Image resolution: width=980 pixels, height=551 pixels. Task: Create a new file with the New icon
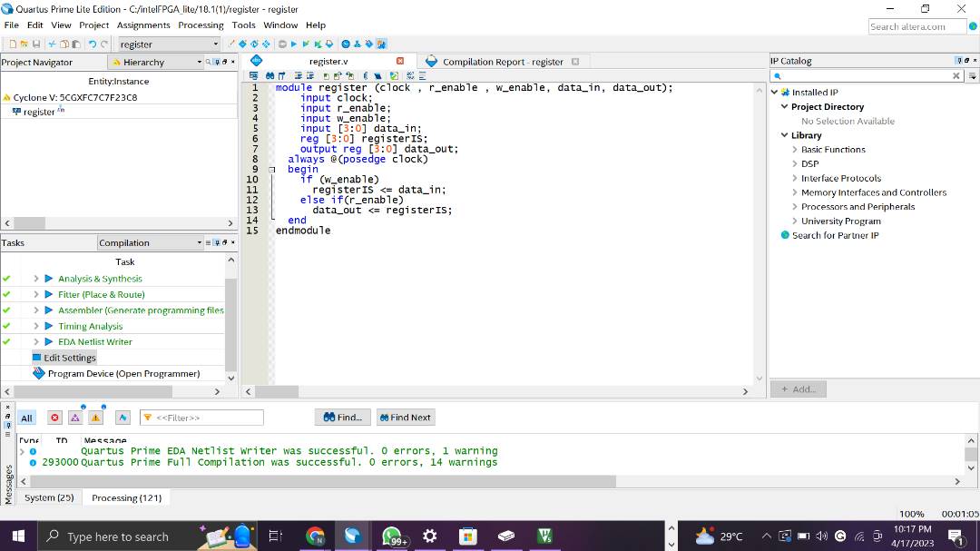point(12,43)
